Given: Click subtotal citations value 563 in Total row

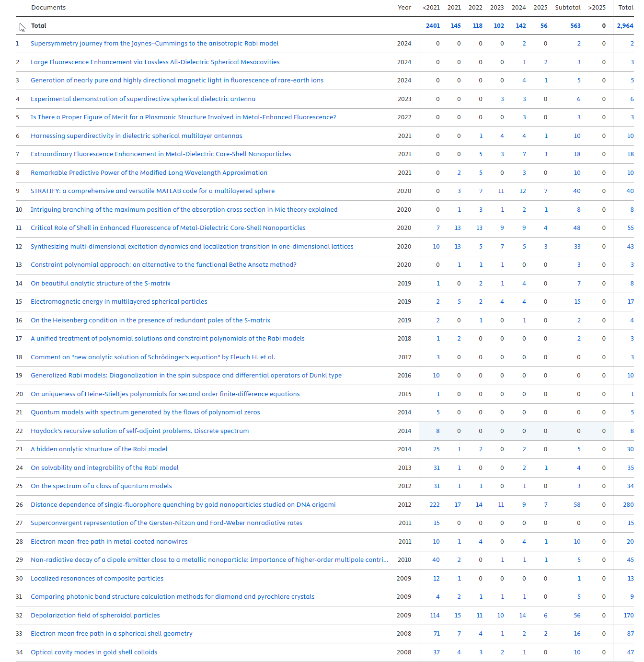Looking at the screenshot, I should (575, 26).
